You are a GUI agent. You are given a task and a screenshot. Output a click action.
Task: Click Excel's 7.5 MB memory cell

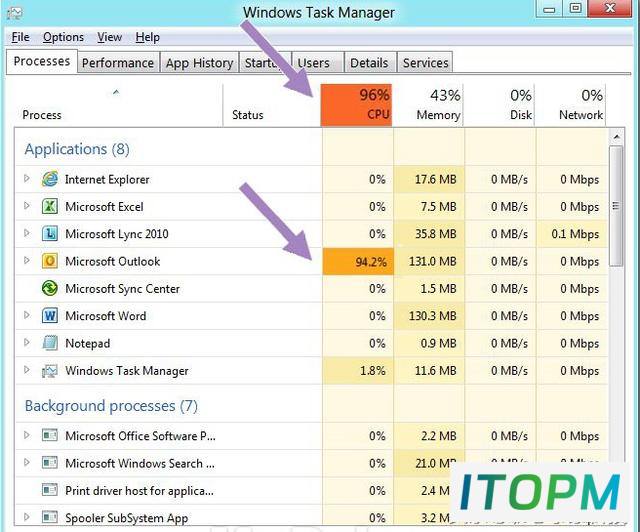[429, 207]
